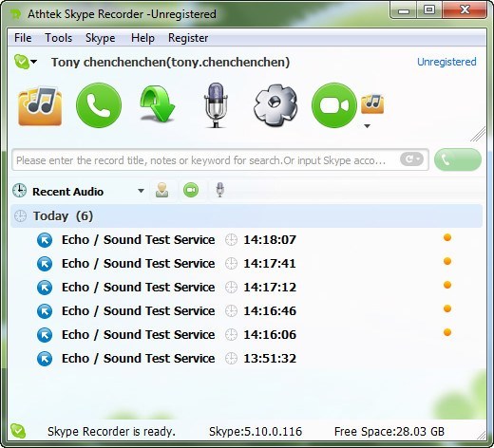The height and width of the screenshot is (448, 494).
Task: Expand the small arrow below video icon
Action: tap(367, 126)
